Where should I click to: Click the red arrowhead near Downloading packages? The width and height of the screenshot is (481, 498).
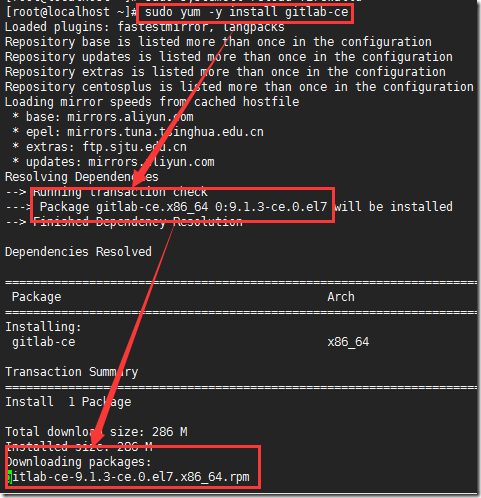click(99, 434)
